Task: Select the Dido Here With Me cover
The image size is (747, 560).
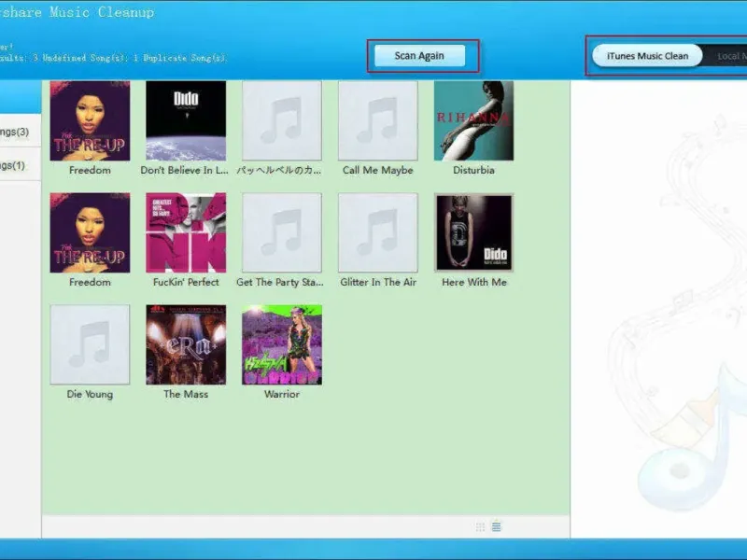Action: [x=474, y=232]
